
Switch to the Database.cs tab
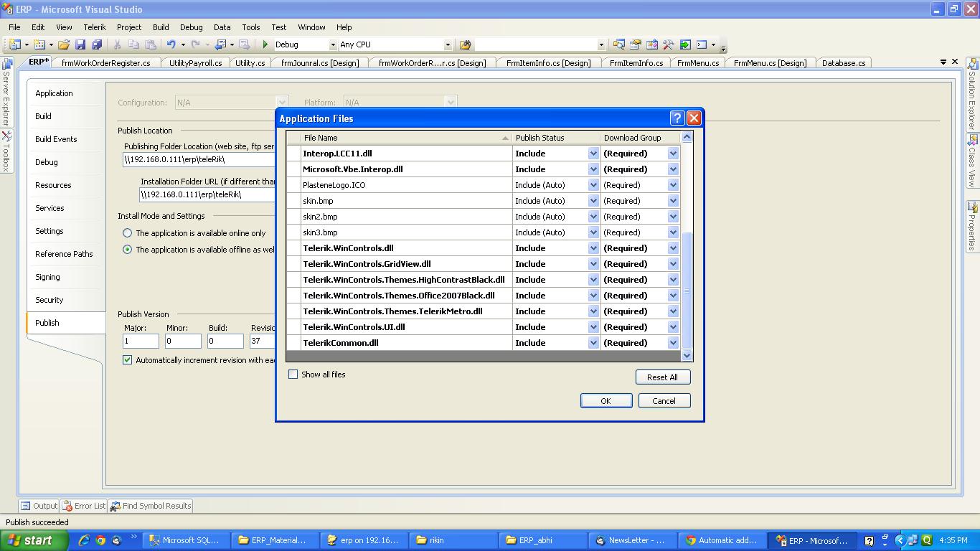(844, 63)
